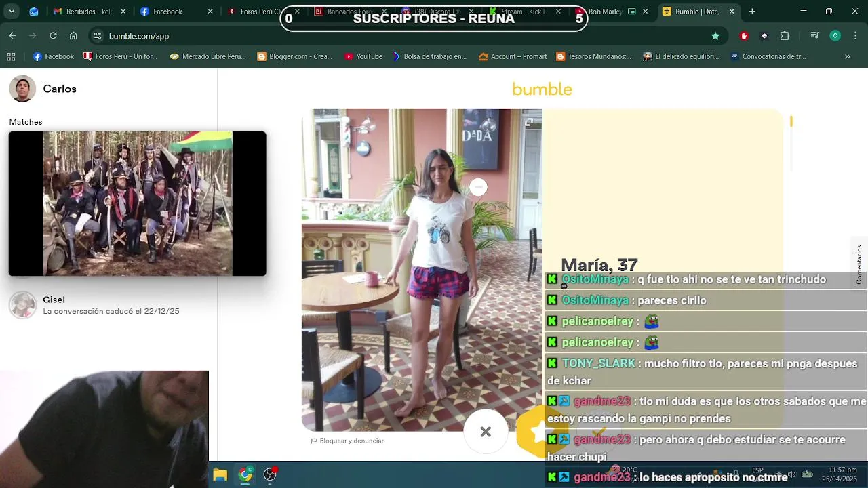Open the Mercado Libre Perú bookmark
The height and width of the screenshot is (488, 868).
(x=208, y=56)
